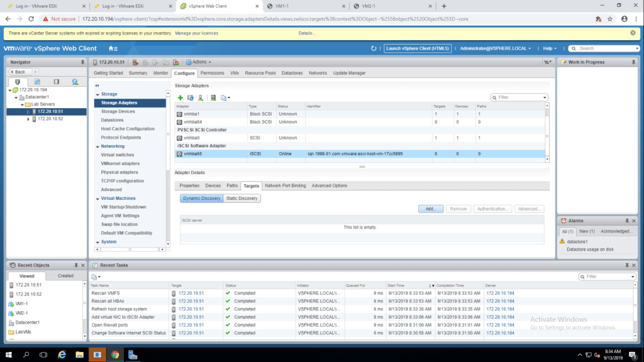Dismiss the yellow license warning banner
Screen dimensions: 644x362
[633, 33]
